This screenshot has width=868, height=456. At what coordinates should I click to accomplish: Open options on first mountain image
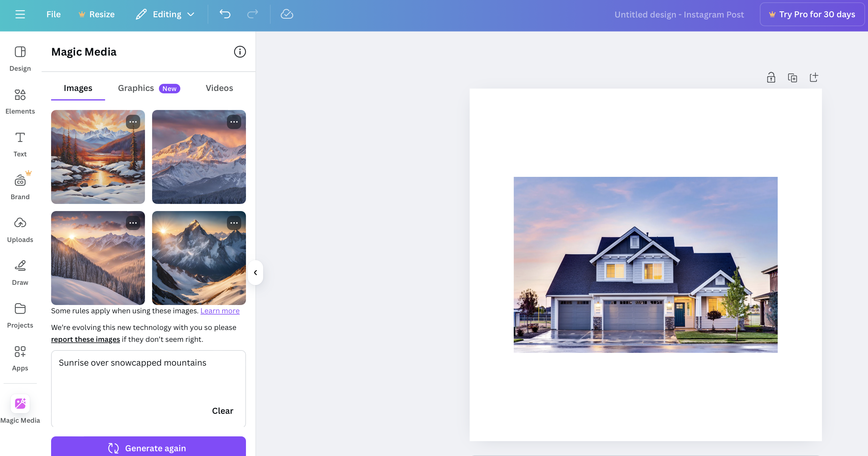[133, 122]
